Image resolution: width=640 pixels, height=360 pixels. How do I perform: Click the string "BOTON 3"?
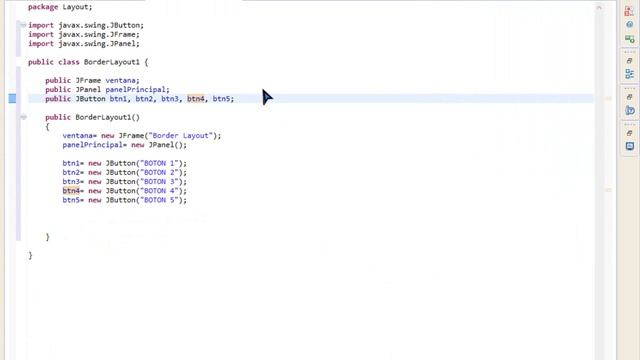click(x=159, y=182)
